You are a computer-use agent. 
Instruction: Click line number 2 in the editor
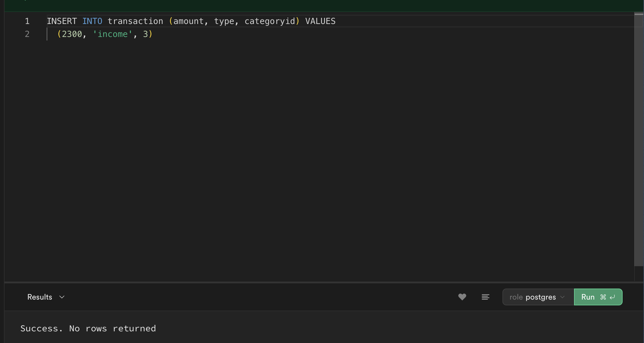[27, 34]
